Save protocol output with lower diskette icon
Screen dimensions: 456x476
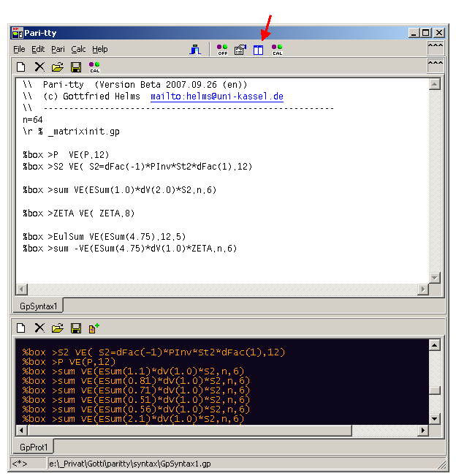coord(76,328)
